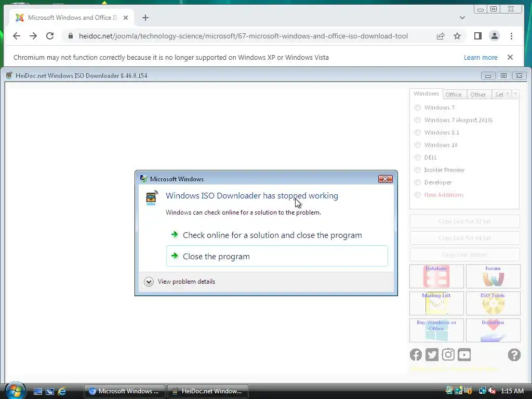This screenshot has height=399, width=532.
Task: Open the Instagram icon in ISO Downloader
Action: (448, 354)
